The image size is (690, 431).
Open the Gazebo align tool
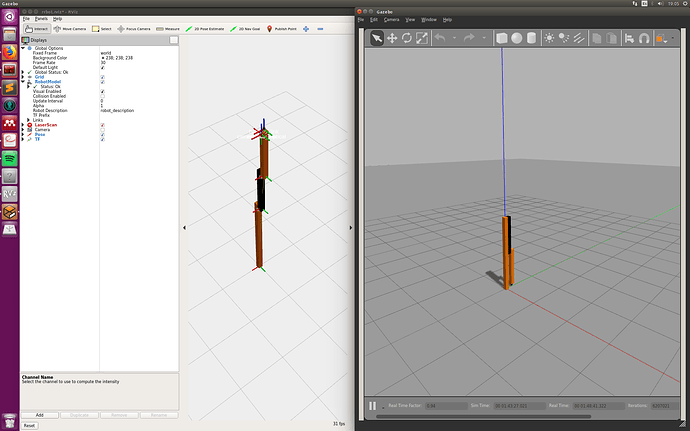point(629,38)
